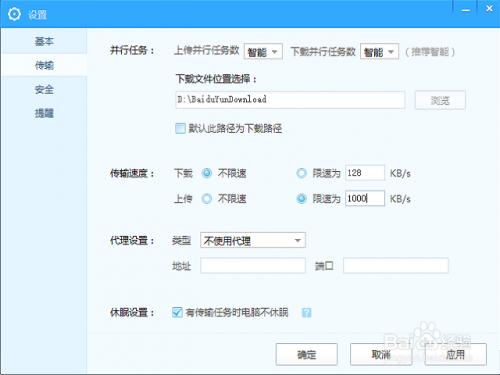The width and height of the screenshot is (500, 375).
Task: Open the 安全 settings tab
Action: (44, 89)
